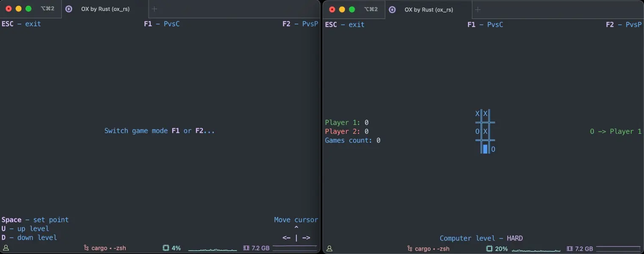
Task: Select the "OX by Rust" tab in the left window
Action: [105, 9]
